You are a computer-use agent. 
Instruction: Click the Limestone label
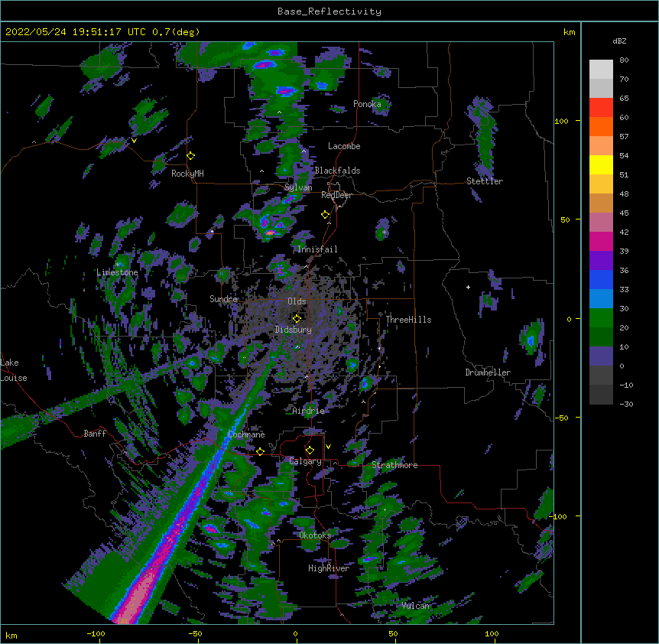click(x=117, y=272)
